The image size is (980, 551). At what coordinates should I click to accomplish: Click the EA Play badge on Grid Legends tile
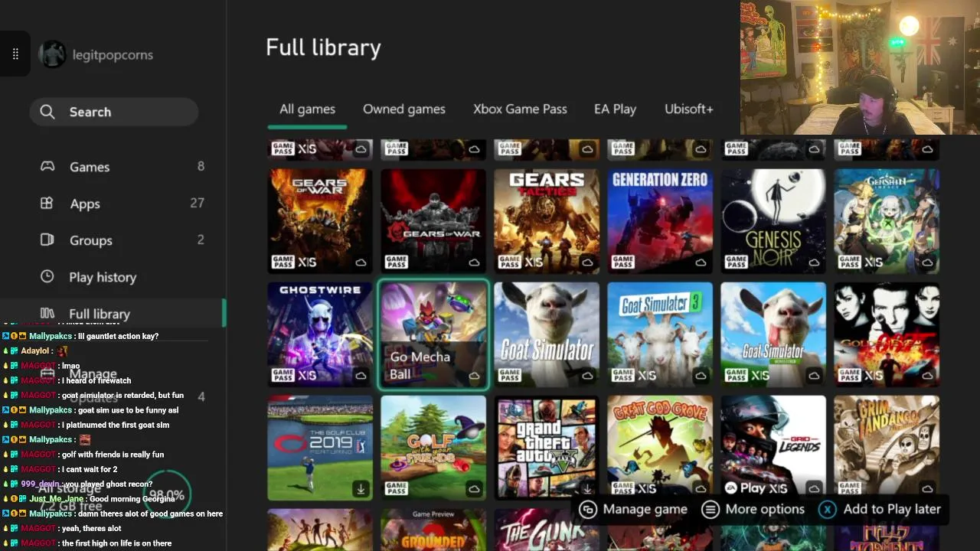point(743,487)
